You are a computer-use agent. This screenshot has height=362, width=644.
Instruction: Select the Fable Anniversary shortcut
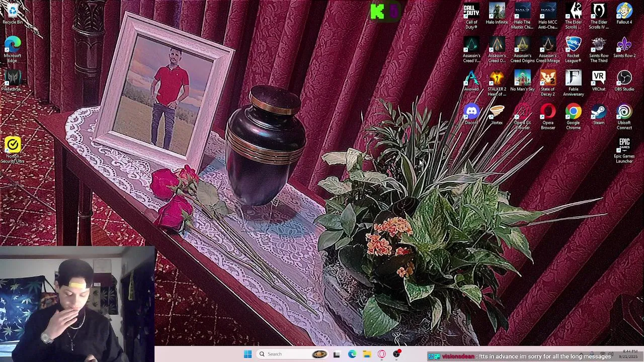(574, 83)
